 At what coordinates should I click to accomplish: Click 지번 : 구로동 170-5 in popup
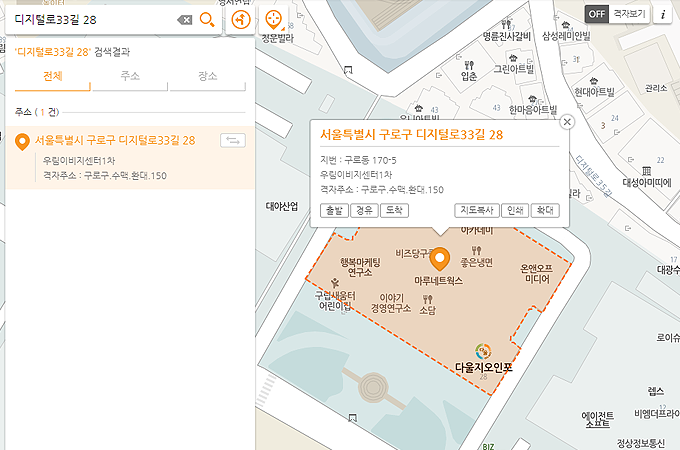click(358, 160)
